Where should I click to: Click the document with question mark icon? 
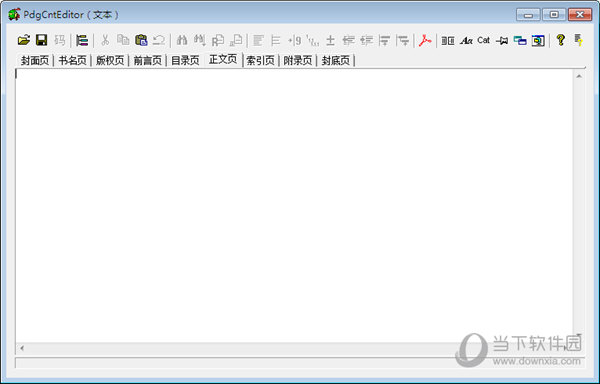(578, 40)
